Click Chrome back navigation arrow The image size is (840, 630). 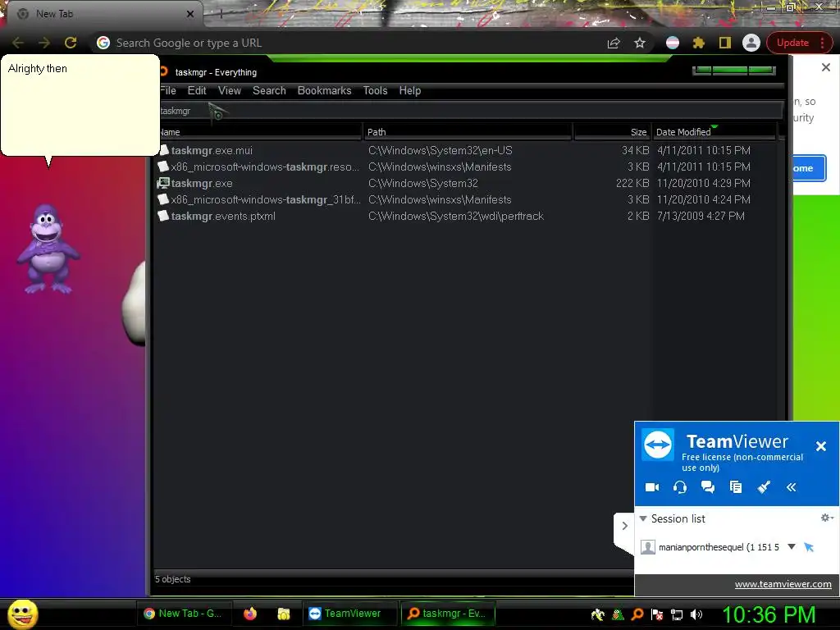(18, 43)
